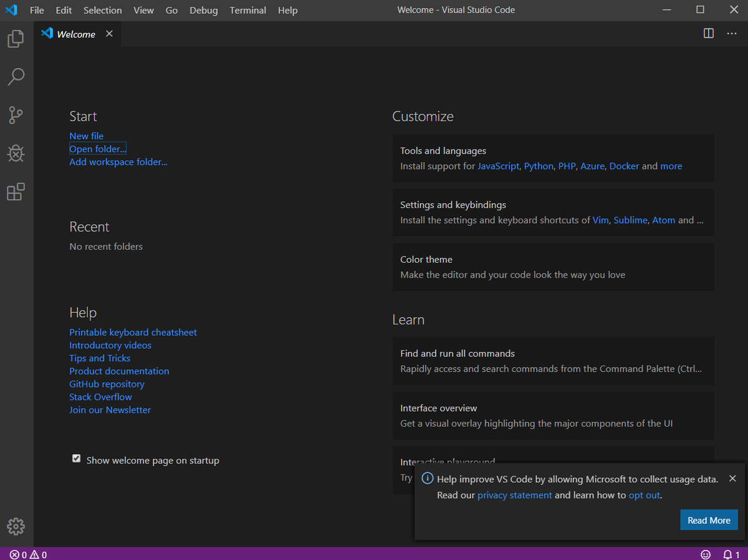Install Python language support
This screenshot has width=748, height=560.
coord(539,166)
